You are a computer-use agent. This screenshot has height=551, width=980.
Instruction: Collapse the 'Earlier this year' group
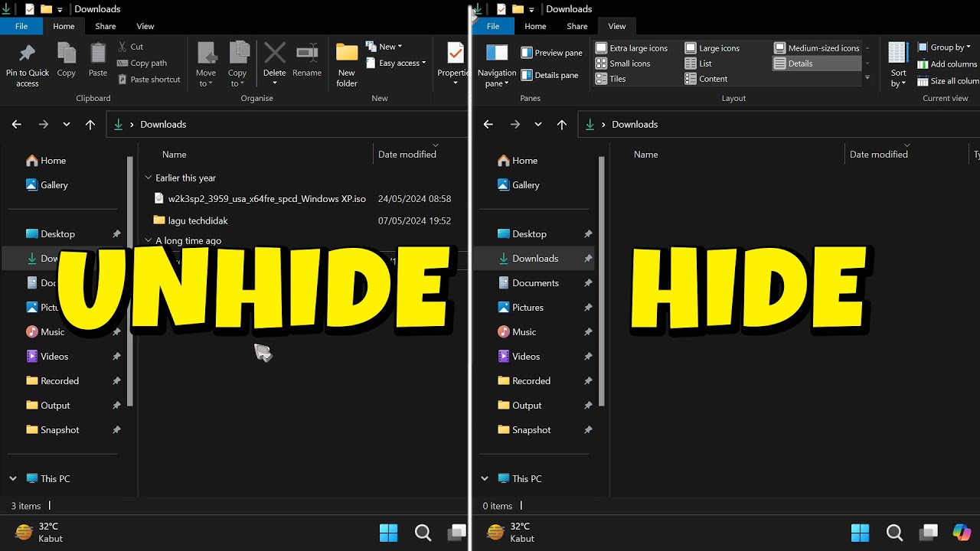[x=149, y=178]
